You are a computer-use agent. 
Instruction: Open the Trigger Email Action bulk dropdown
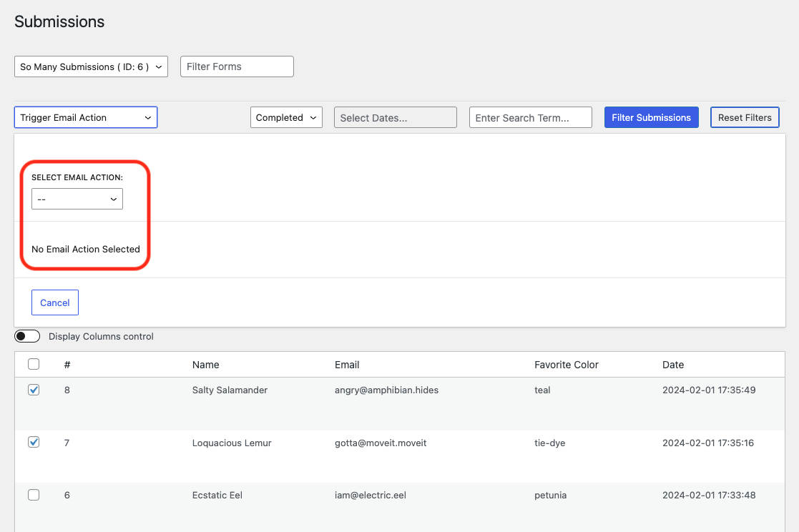(x=85, y=117)
